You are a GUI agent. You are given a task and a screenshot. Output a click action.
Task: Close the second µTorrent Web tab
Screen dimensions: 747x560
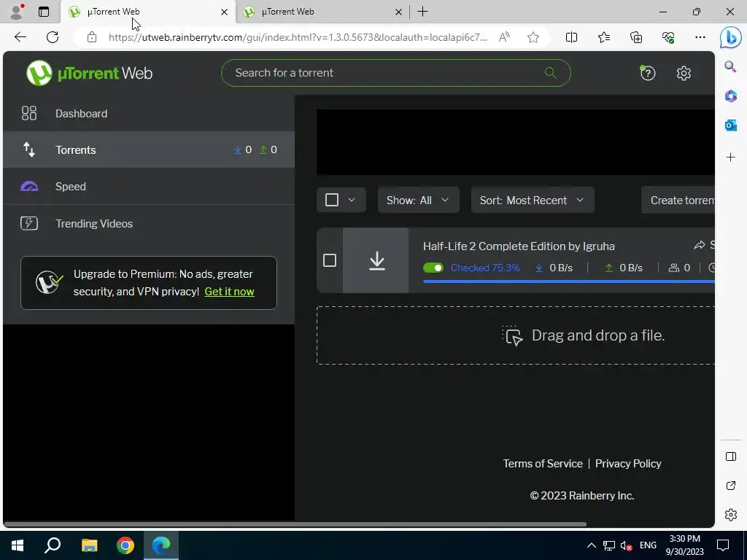click(x=398, y=12)
